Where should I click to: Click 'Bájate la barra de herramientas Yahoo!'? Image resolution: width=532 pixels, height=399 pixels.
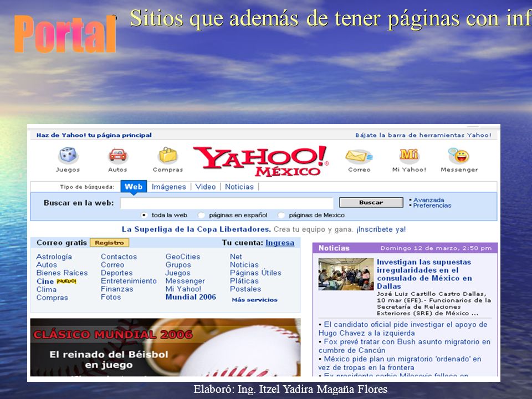[423, 135]
